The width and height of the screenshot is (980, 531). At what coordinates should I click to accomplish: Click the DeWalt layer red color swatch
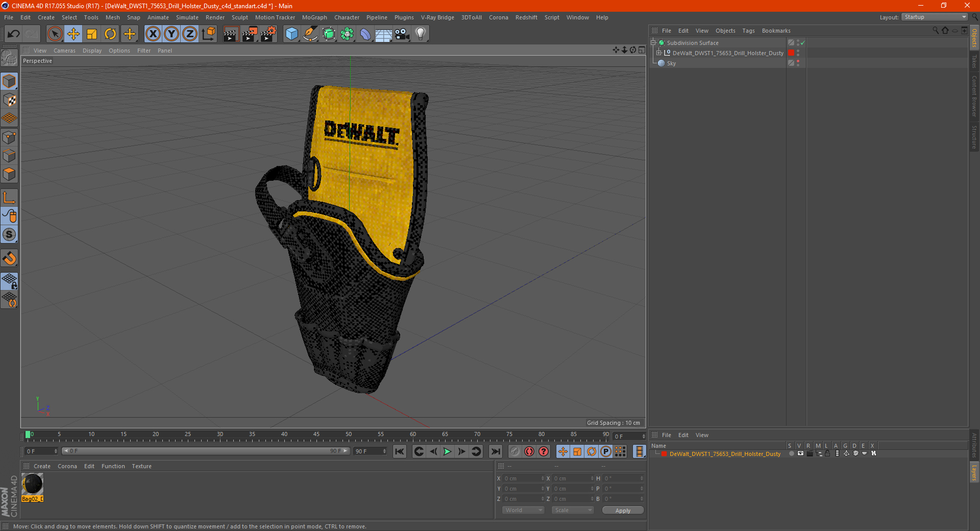click(664, 454)
